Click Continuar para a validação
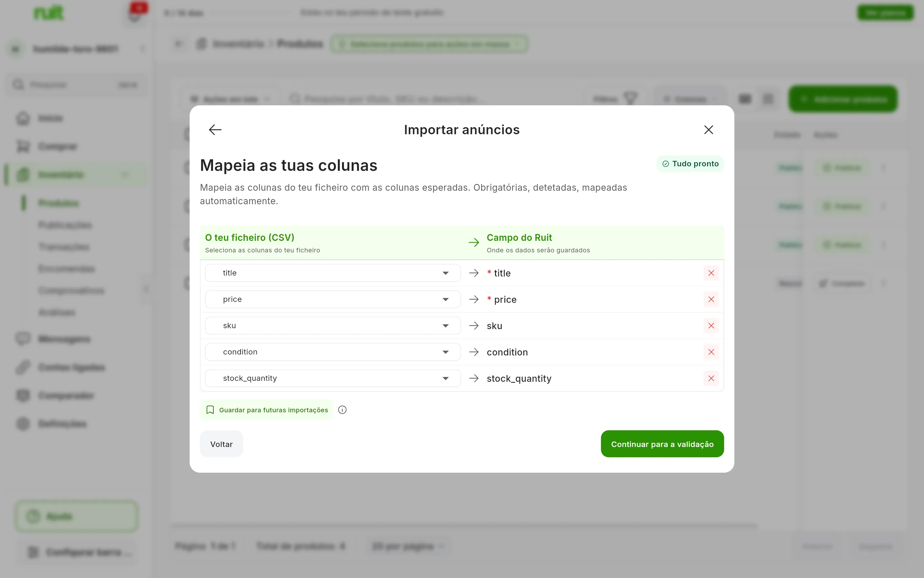 point(662,444)
